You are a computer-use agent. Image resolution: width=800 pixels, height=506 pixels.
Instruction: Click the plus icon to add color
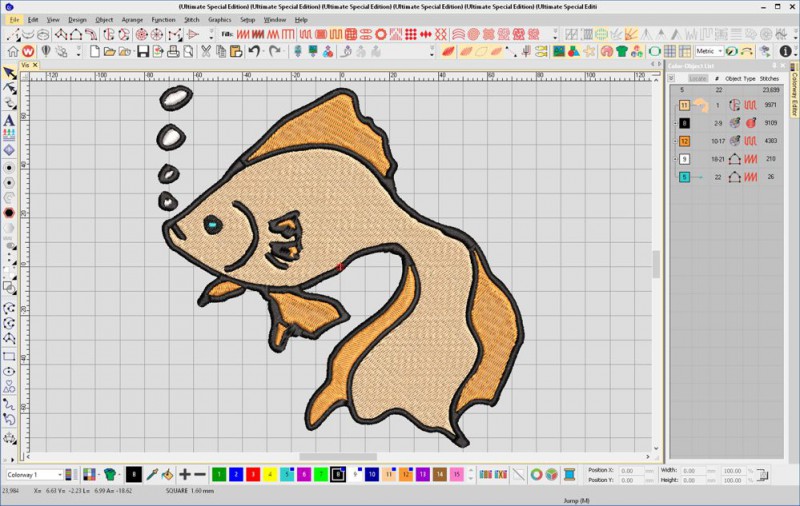(x=185, y=475)
